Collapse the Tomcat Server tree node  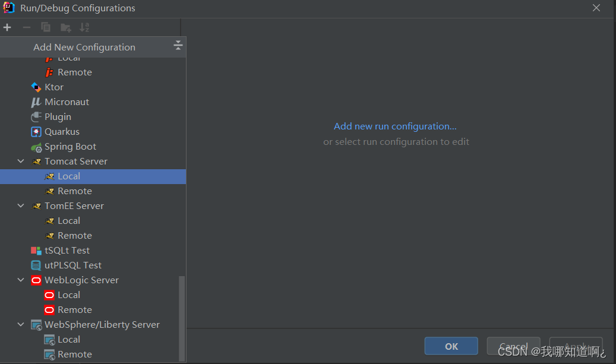(21, 162)
